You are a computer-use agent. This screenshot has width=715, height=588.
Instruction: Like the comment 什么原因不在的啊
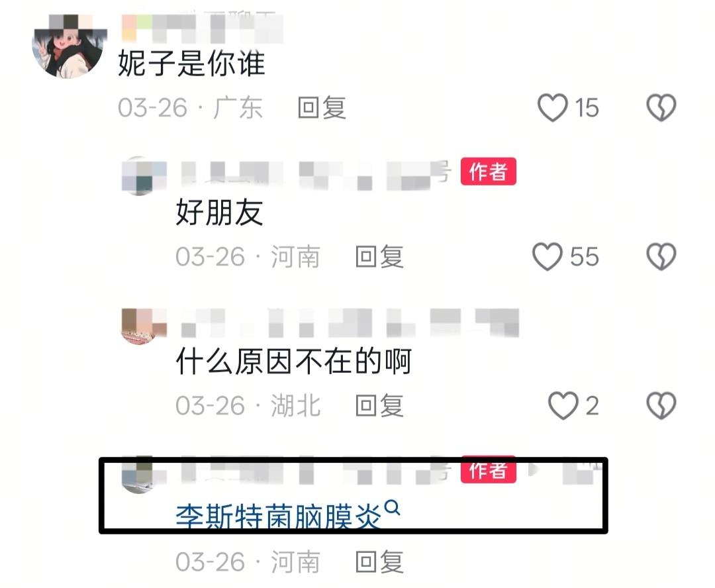point(563,405)
